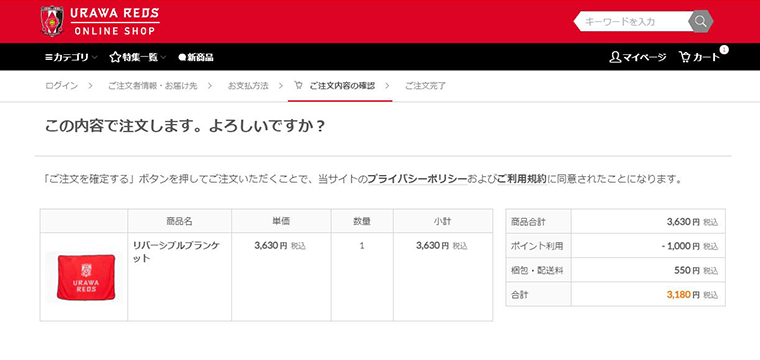This screenshot has width=760, height=360.
Task: Click the orange 3,180 total amount
Action: coord(678,295)
